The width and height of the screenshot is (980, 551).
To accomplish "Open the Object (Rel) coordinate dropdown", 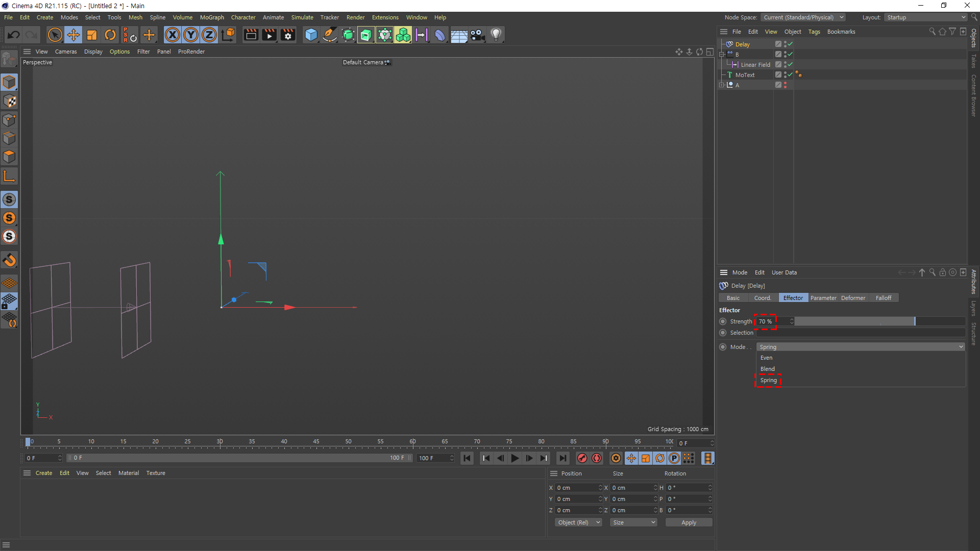I will (x=578, y=522).
